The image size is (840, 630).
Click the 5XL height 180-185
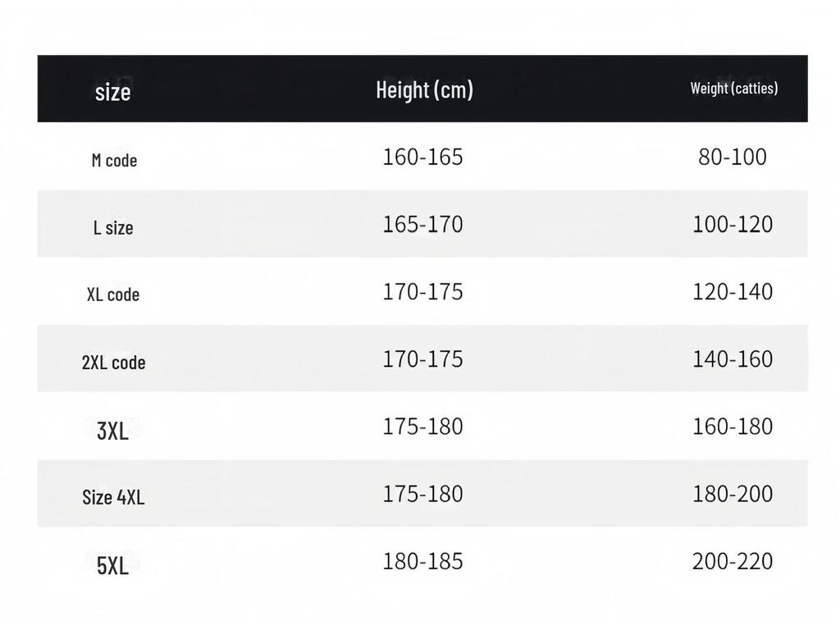tap(422, 561)
